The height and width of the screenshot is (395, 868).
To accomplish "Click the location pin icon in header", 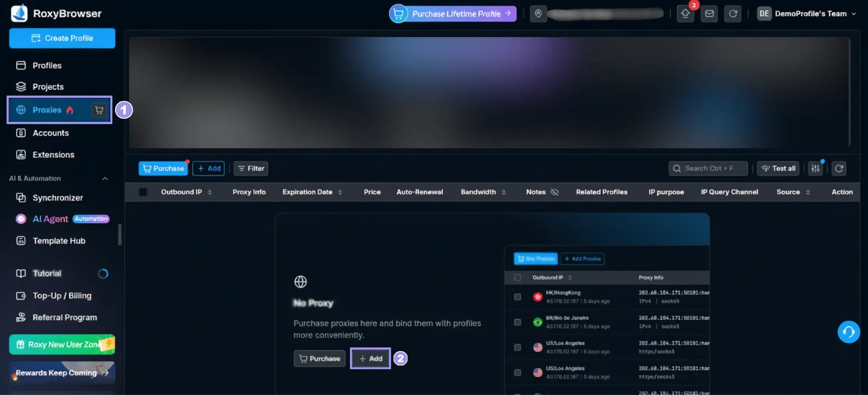I will coord(538,14).
